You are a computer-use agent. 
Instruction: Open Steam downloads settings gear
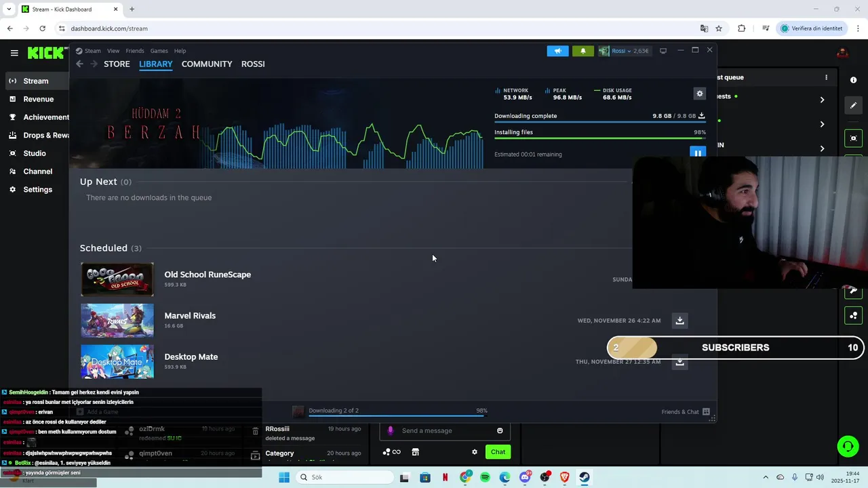[x=700, y=94]
